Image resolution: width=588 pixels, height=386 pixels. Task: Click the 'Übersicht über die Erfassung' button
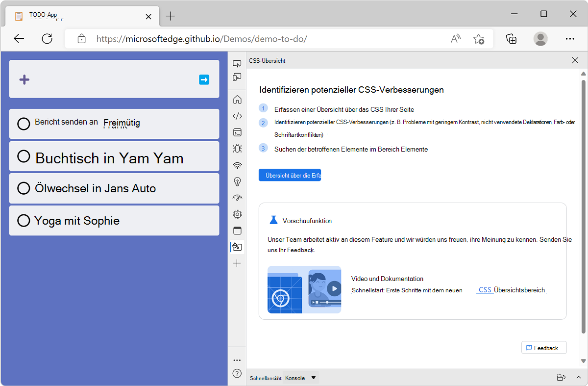click(x=290, y=175)
